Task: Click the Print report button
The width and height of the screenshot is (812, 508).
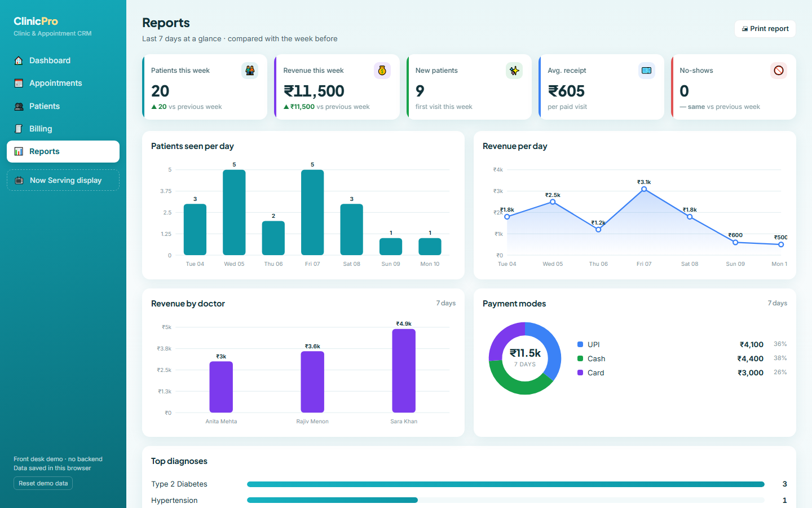Action: point(765,29)
